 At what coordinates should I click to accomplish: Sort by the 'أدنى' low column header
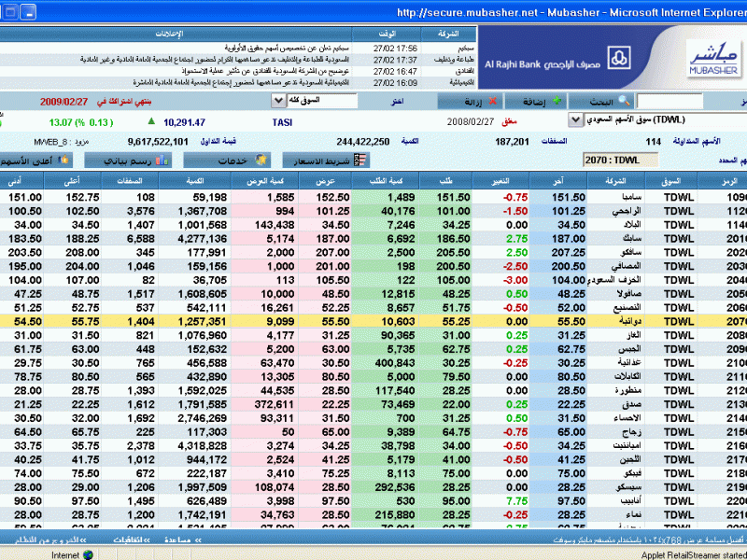pyautogui.click(x=21, y=181)
